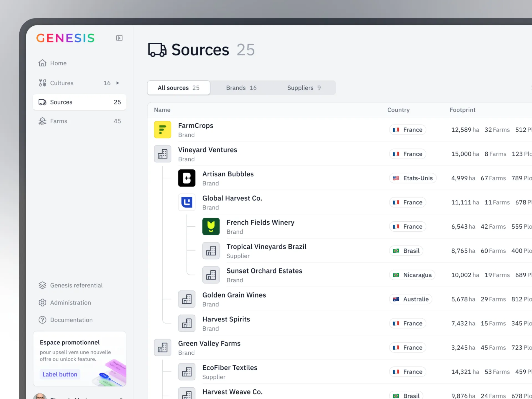532x399 pixels.
Task: Click the building icon for EcoFiber Textiles
Action: pyautogui.click(x=187, y=372)
